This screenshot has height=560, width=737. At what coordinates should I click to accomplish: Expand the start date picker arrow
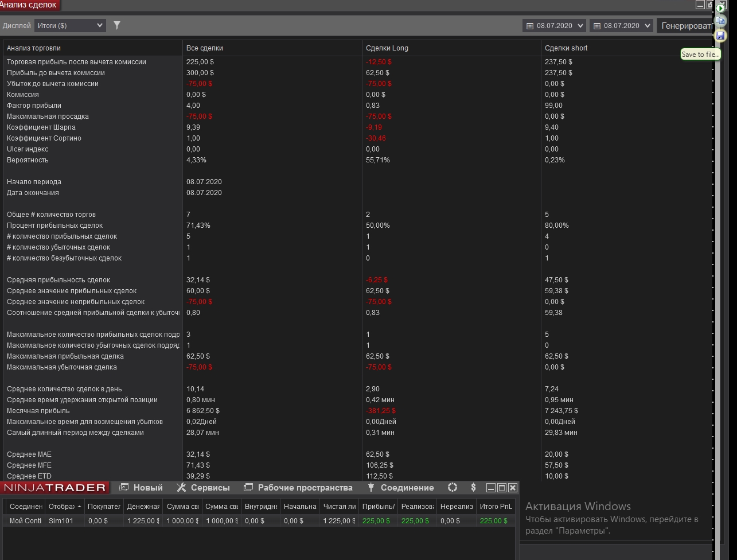(580, 26)
